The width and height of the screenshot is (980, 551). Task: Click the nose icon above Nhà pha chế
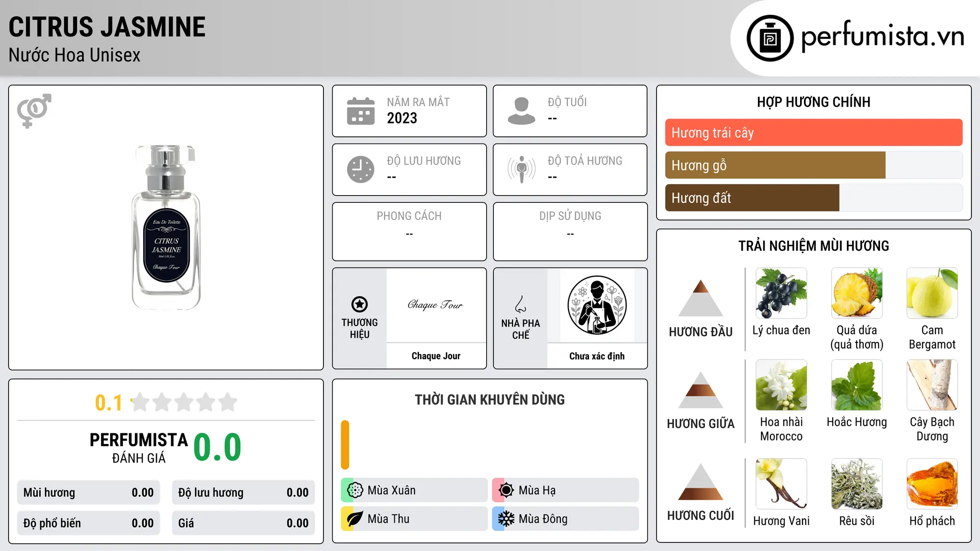click(x=521, y=304)
